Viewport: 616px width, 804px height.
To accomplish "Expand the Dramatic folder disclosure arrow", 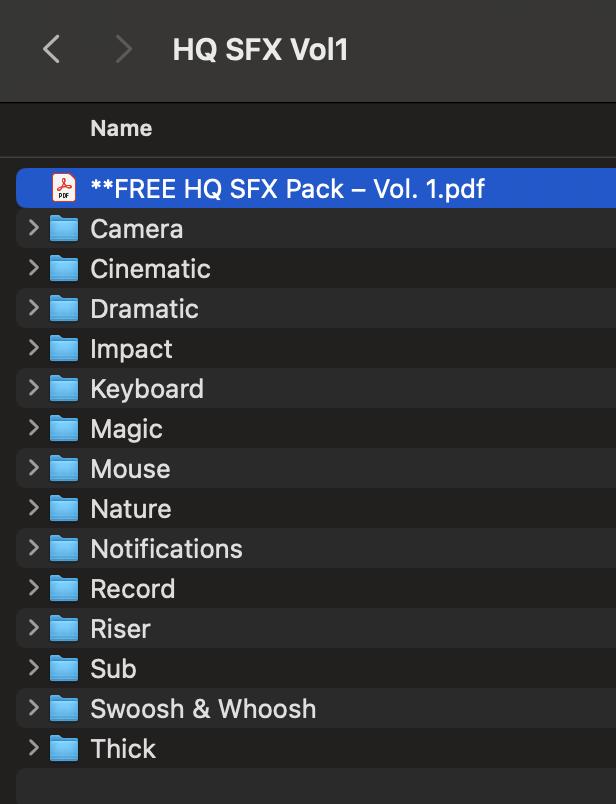I will pyautogui.click(x=33, y=308).
